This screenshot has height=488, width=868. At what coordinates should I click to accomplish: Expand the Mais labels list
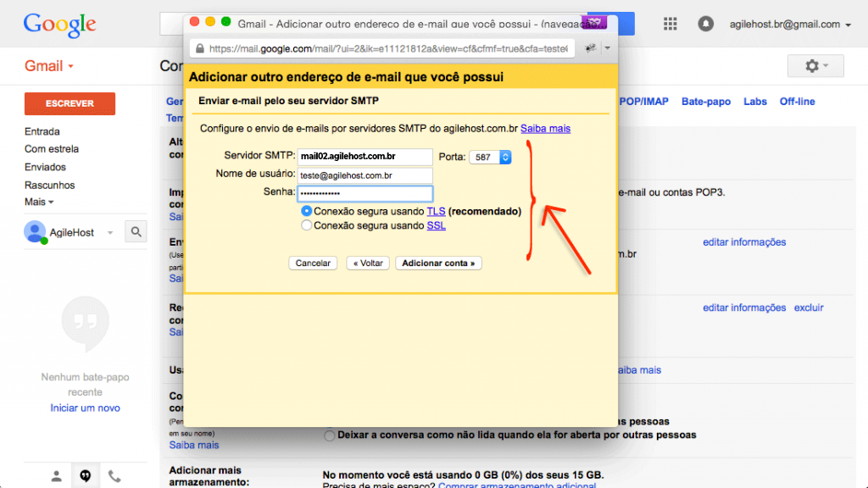39,202
